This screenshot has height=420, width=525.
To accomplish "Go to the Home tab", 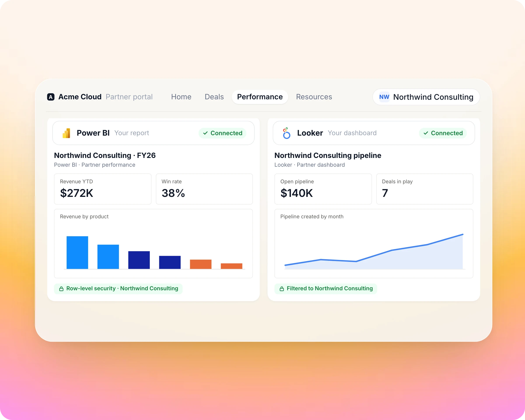I will (181, 97).
